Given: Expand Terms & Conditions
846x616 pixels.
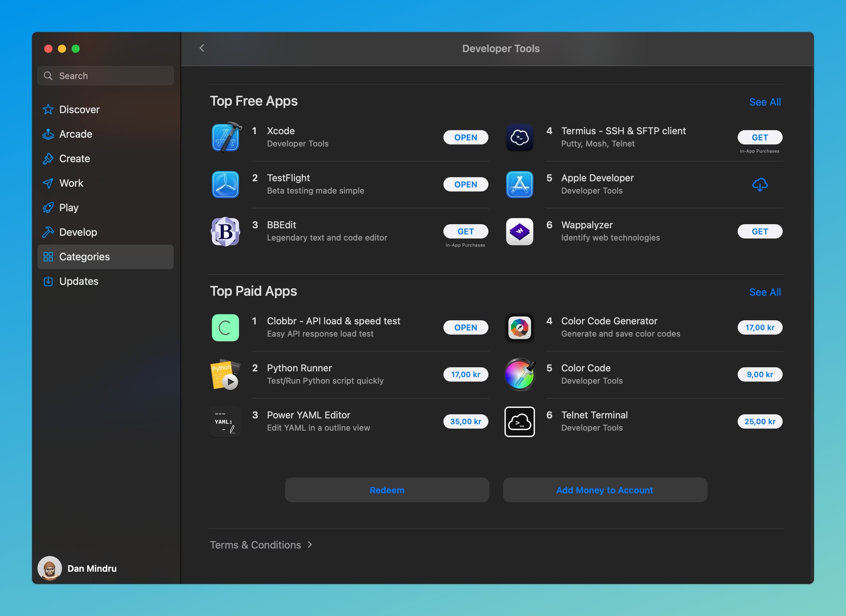Looking at the screenshot, I should click(261, 545).
